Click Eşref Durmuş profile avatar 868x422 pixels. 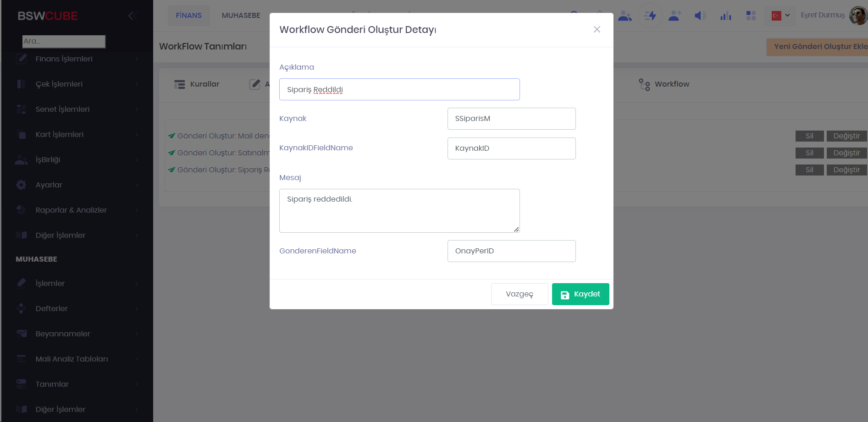857,15
